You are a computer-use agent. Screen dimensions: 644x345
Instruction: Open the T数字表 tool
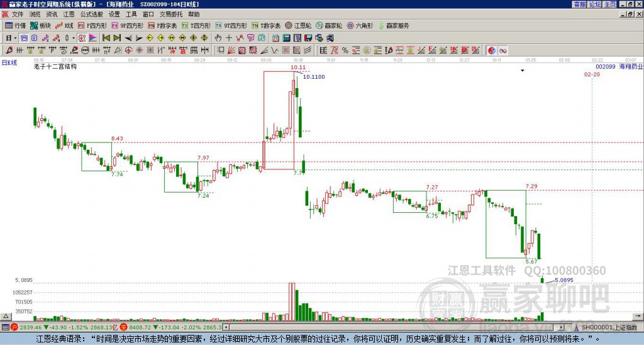[x=266, y=25]
